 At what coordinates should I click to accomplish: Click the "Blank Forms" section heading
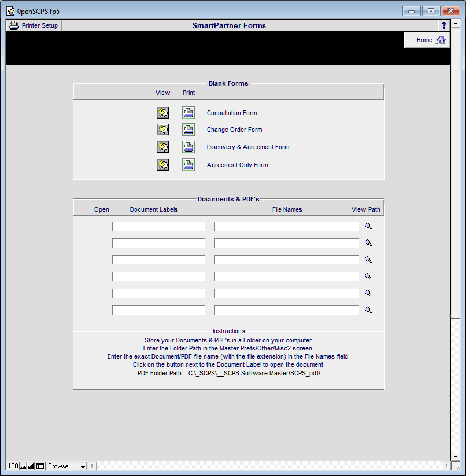click(x=228, y=83)
